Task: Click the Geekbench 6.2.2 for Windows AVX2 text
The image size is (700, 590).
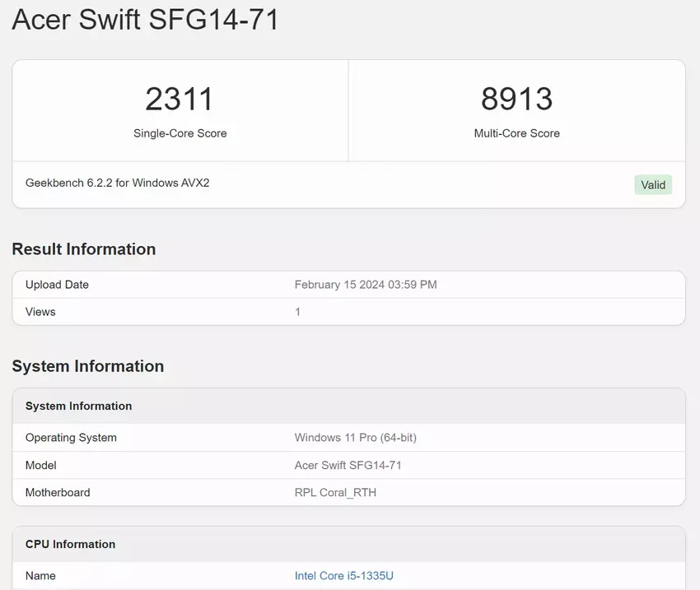Action: (x=117, y=183)
